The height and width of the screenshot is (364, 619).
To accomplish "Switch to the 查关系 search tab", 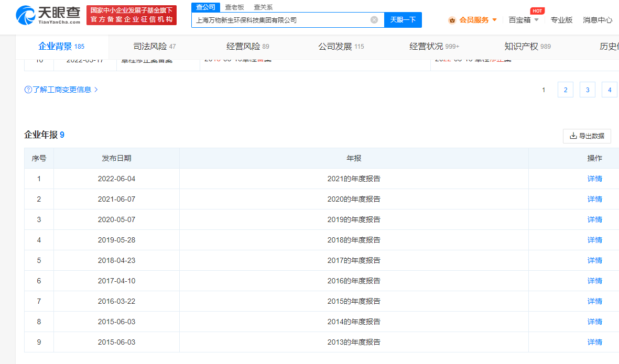I will (263, 7).
